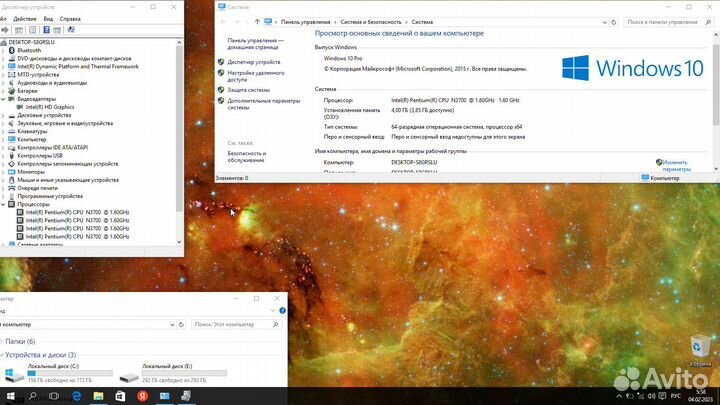Click the forward arrow in Device Manager toolbar
Screen dimensions: 720x405
click(5, 30)
